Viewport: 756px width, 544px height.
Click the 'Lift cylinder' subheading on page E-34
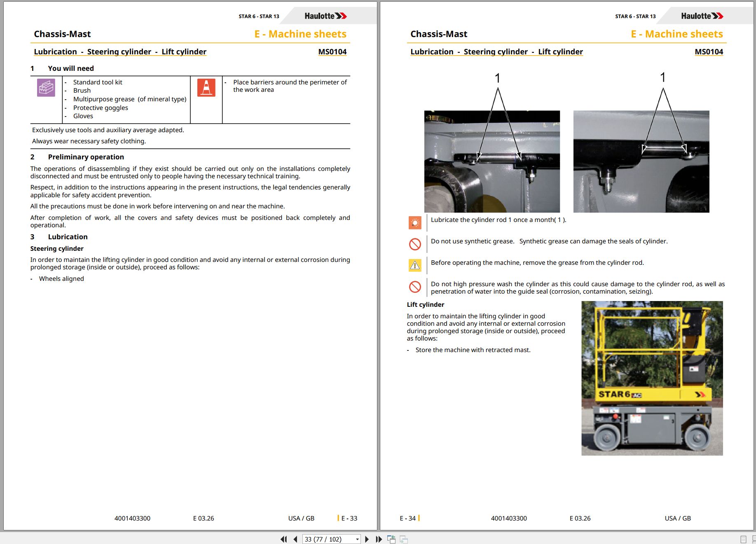[x=426, y=305]
